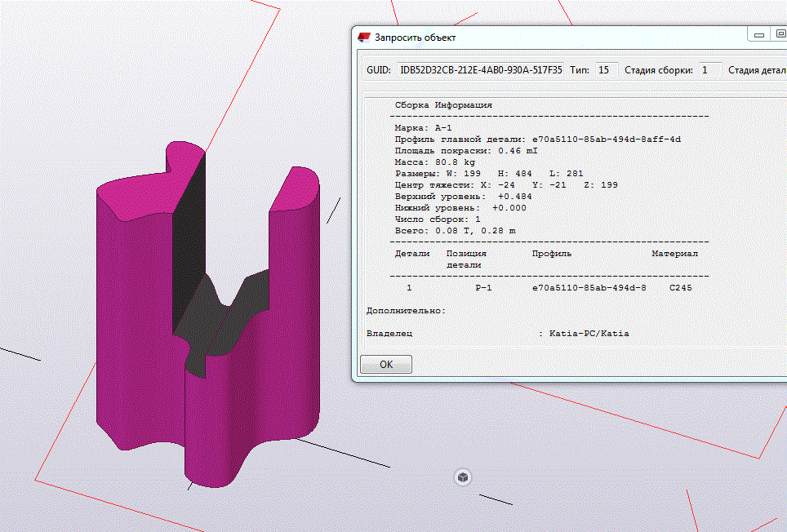The height and width of the screenshot is (532, 787).
Task: Select the Тип field showing 15
Action: coord(605,70)
